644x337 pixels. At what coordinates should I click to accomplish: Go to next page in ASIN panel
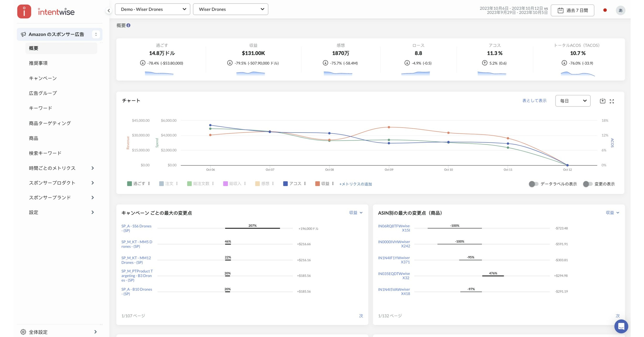(x=618, y=316)
